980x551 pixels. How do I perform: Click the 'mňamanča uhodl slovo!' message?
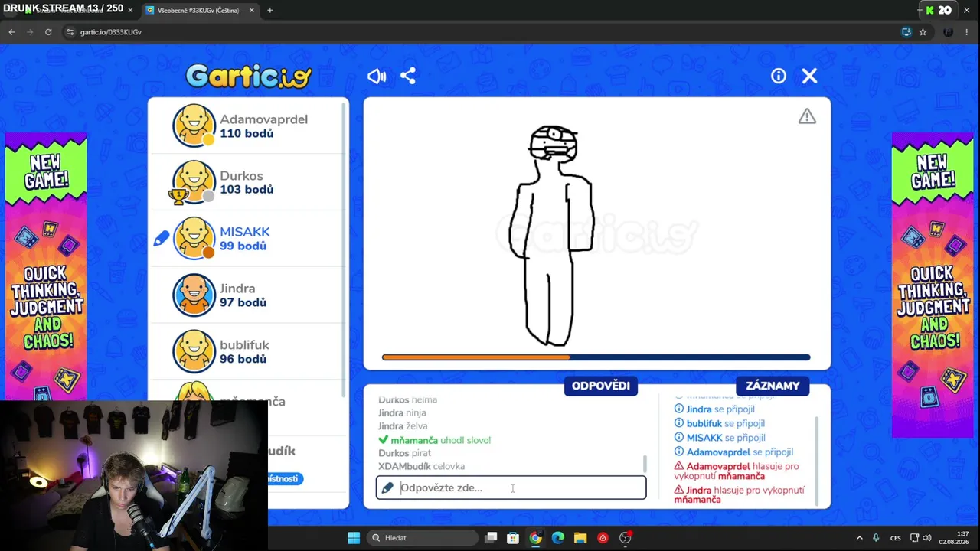click(x=435, y=440)
